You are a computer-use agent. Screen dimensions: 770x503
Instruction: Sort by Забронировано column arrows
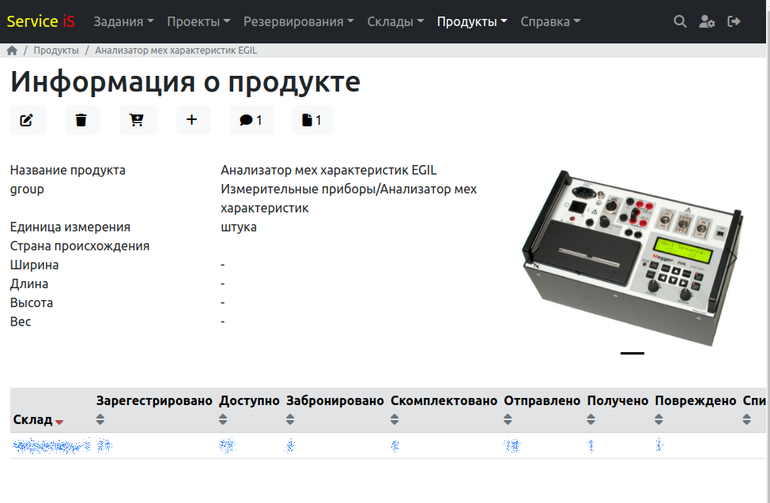point(290,419)
